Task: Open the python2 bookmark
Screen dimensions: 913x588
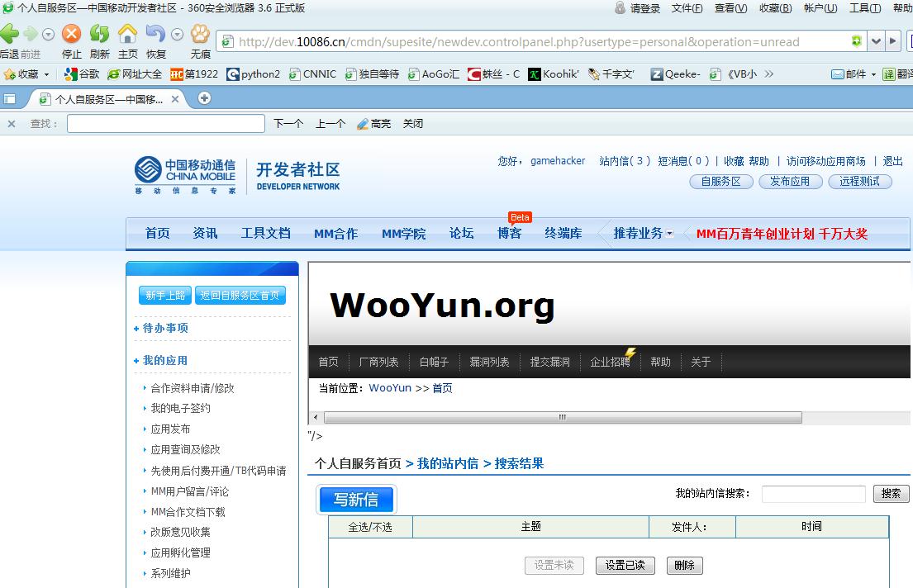Action: coord(254,74)
